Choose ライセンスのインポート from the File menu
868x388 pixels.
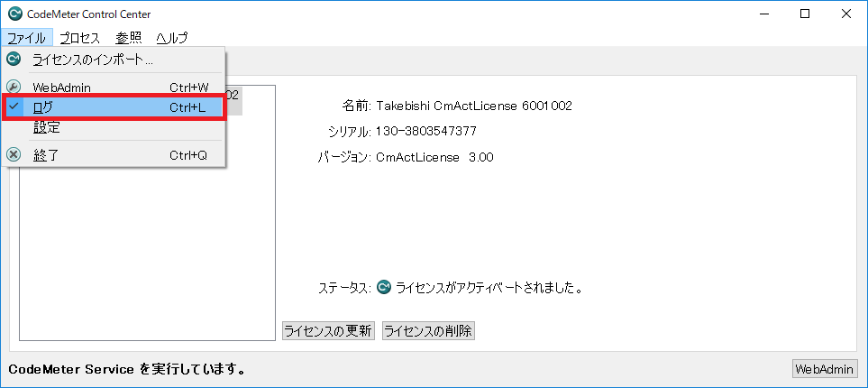point(92,60)
